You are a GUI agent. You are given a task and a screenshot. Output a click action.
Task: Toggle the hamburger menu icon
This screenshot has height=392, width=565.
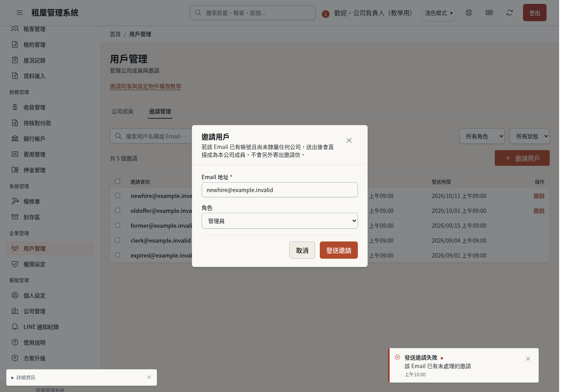20,13
